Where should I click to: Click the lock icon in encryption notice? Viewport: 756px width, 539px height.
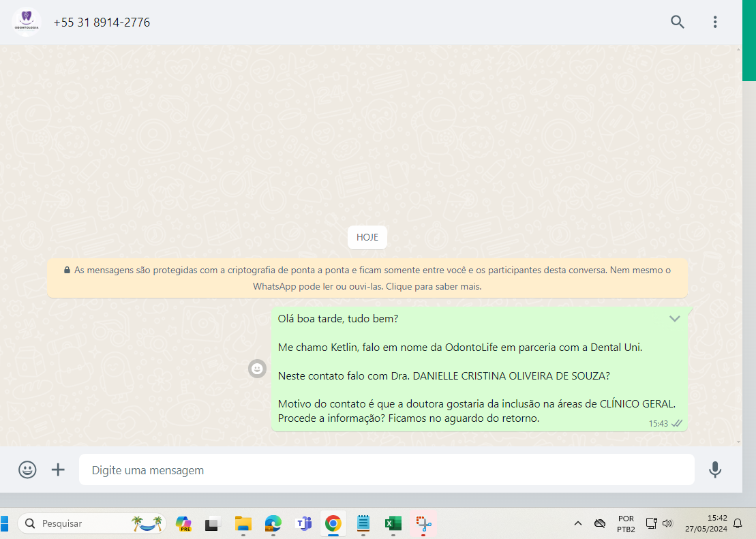click(67, 270)
